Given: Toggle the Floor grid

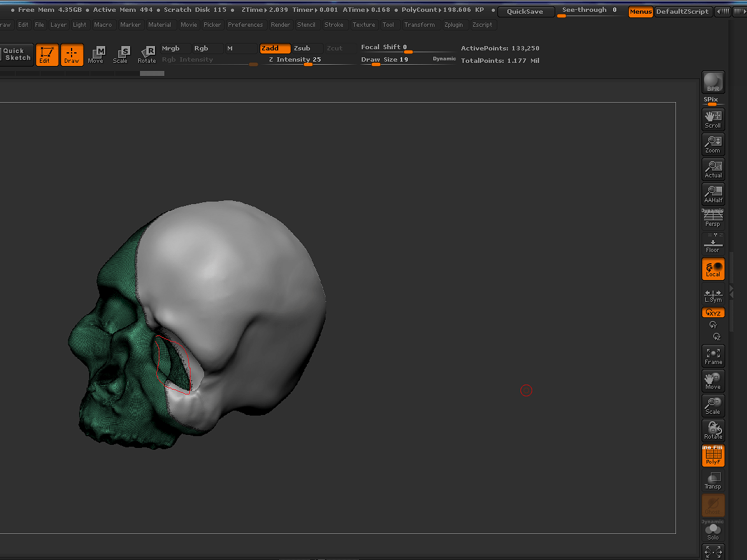Looking at the screenshot, I should point(713,244).
